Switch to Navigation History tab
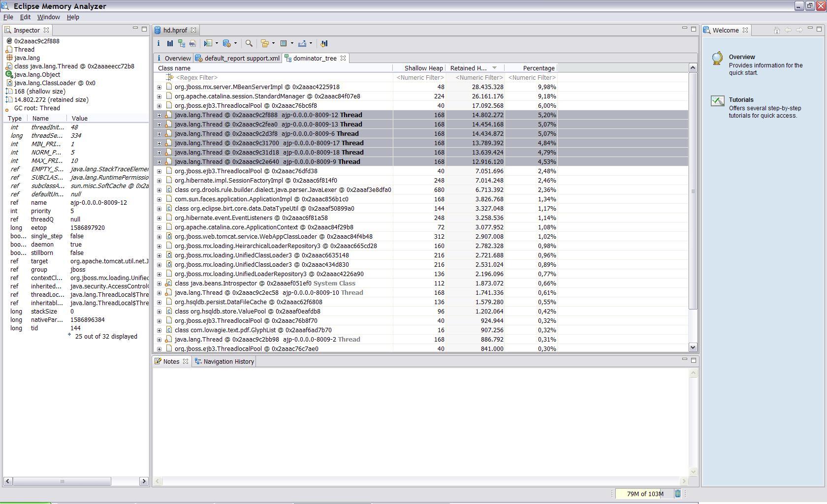Image resolution: width=827 pixels, height=504 pixels. click(x=224, y=361)
